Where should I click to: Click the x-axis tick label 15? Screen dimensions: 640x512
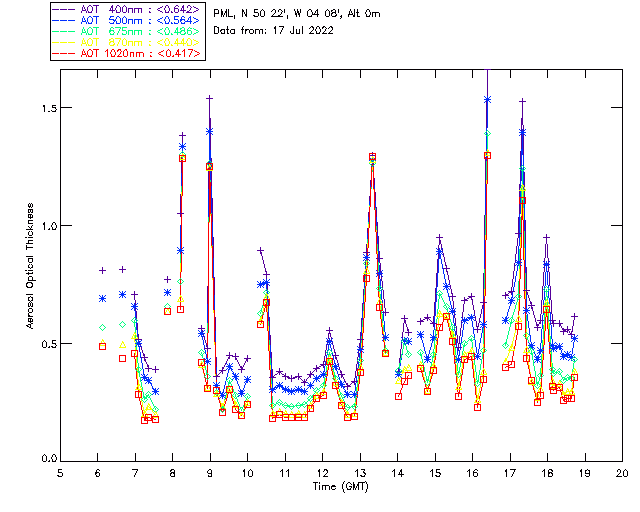435,473
